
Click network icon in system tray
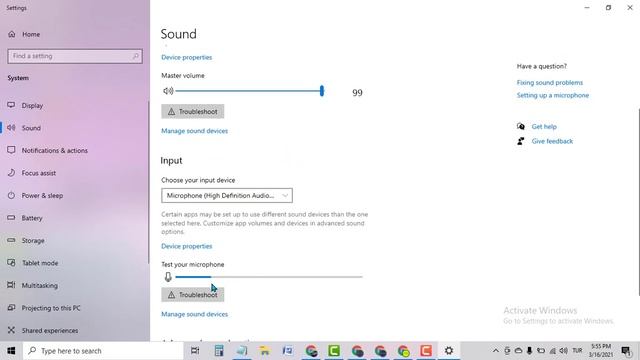click(552, 351)
